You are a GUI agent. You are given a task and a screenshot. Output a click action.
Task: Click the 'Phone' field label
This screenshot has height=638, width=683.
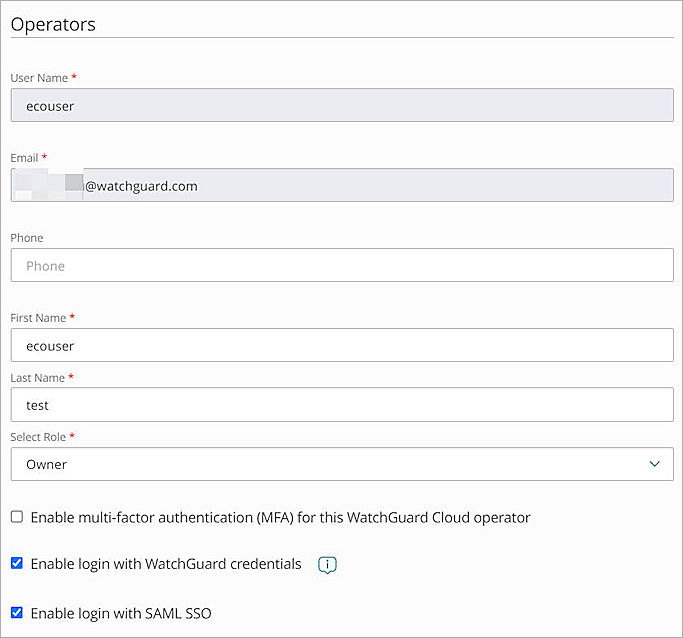point(27,238)
